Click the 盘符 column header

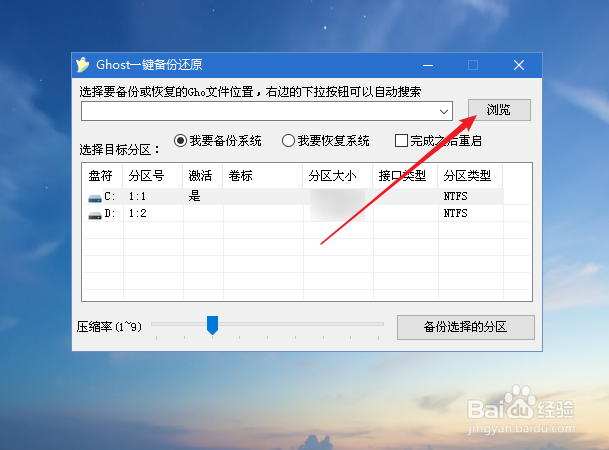point(101,176)
